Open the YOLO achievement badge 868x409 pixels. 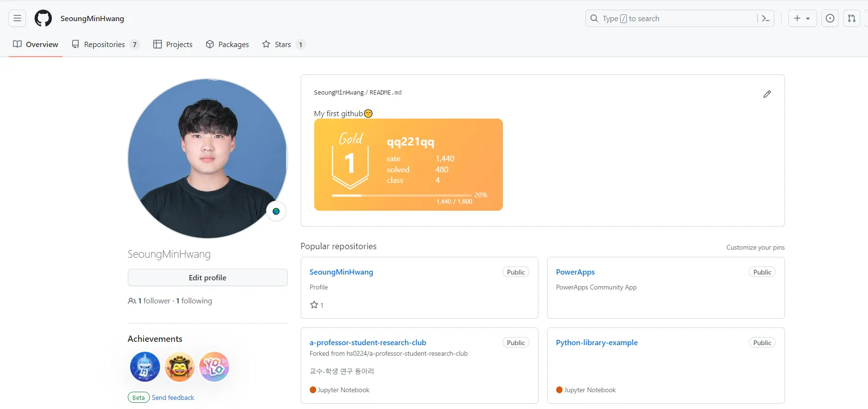pos(214,367)
